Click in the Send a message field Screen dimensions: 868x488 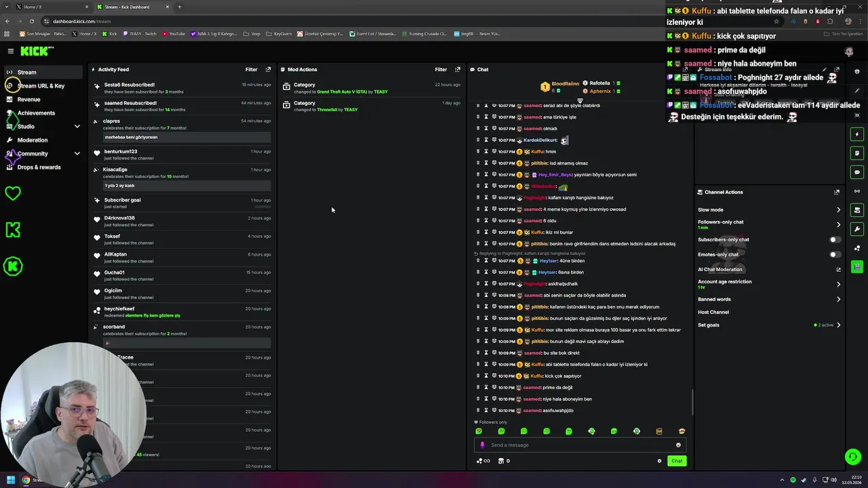pyautogui.click(x=580, y=445)
